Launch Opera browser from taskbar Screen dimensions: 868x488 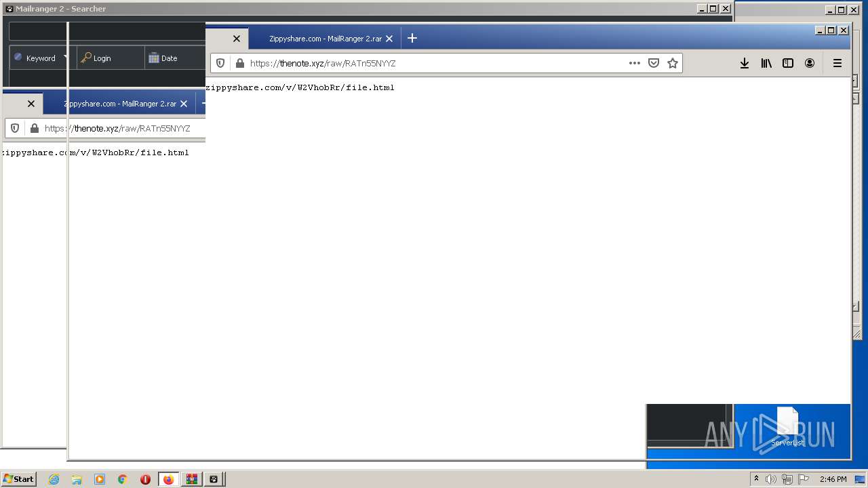pos(145,479)
